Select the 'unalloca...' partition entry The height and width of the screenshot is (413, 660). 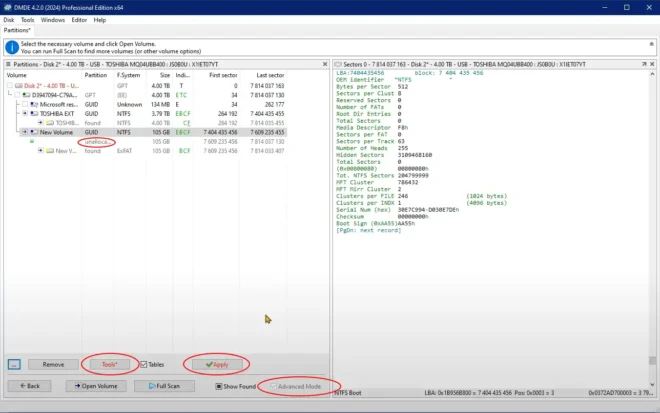[97, 142]
